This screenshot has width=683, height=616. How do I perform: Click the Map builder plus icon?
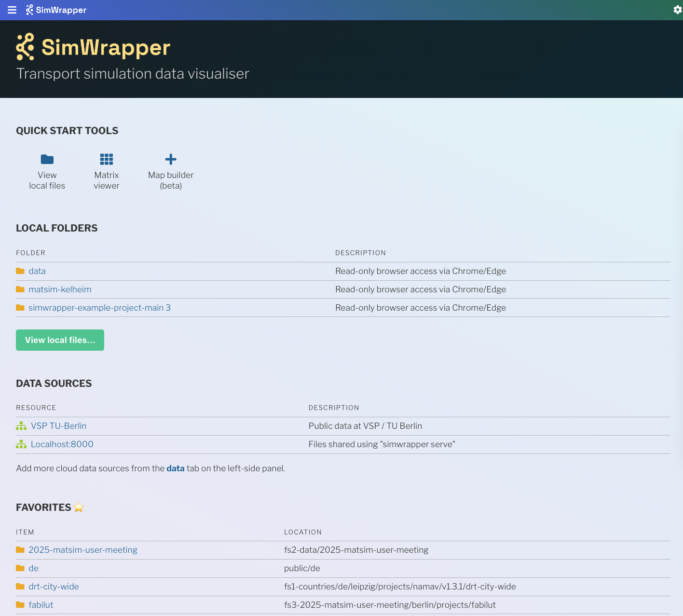(x=171, y=159)
